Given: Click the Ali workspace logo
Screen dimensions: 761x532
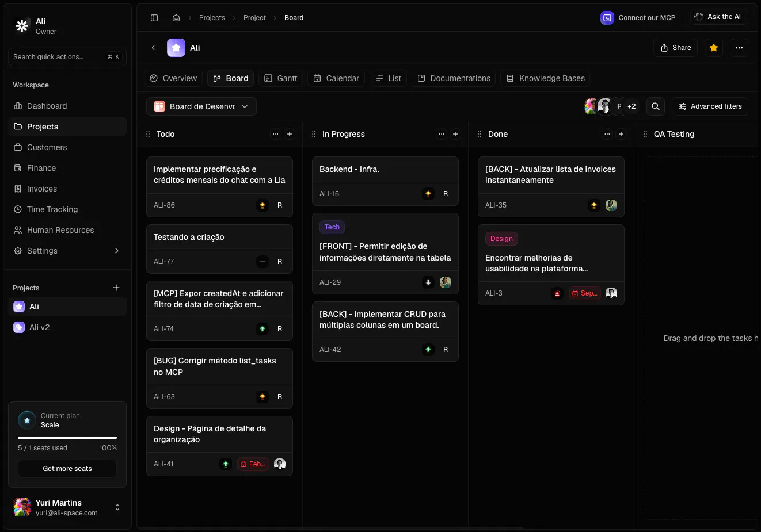Looking at the screenshot, I should (x=22, y=26).
